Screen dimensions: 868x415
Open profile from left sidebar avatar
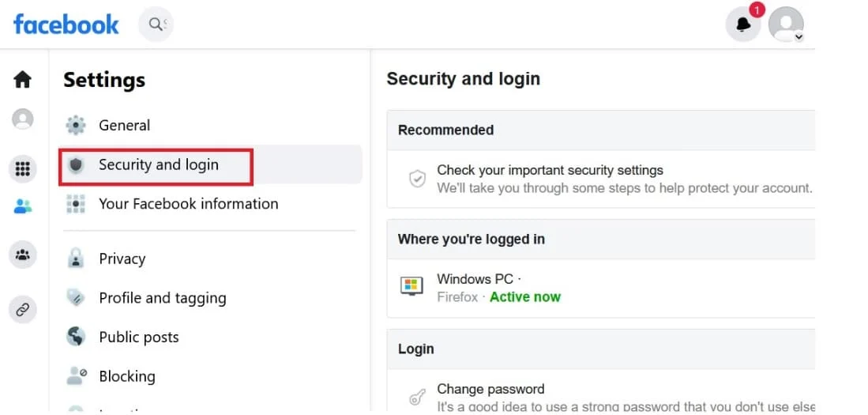[23, 119]
